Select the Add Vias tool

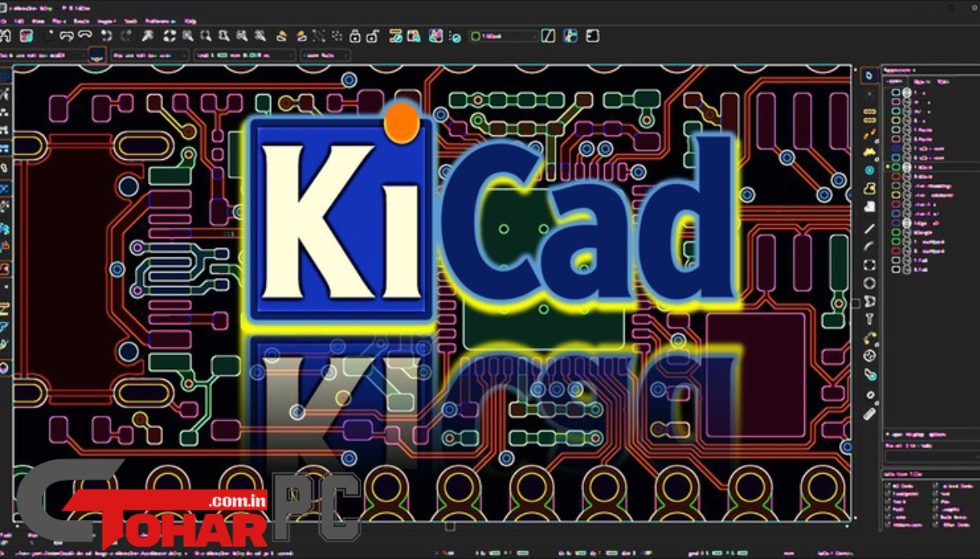pyautogui.click(x=869, y=170)
